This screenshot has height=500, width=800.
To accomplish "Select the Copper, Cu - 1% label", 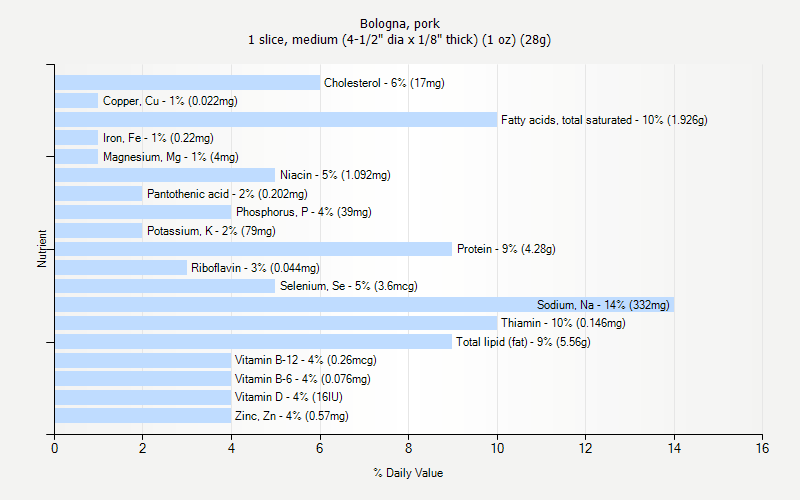I will point(170,101).
